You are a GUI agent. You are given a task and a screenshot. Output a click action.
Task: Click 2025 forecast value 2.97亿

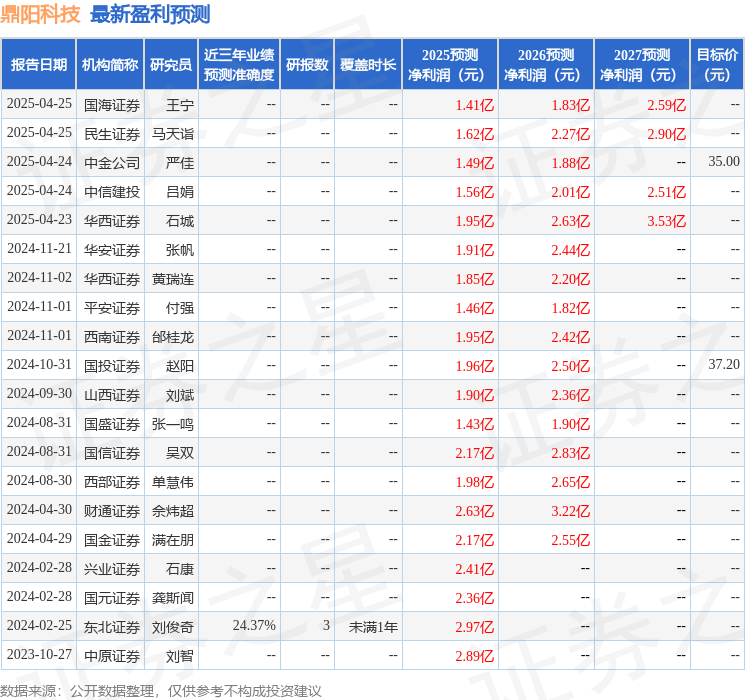click(475, 627)
